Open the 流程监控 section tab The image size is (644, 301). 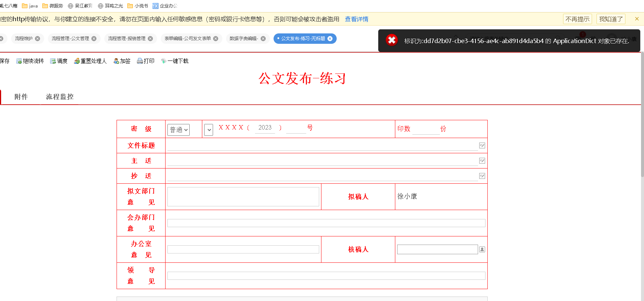tap(60, 97)
